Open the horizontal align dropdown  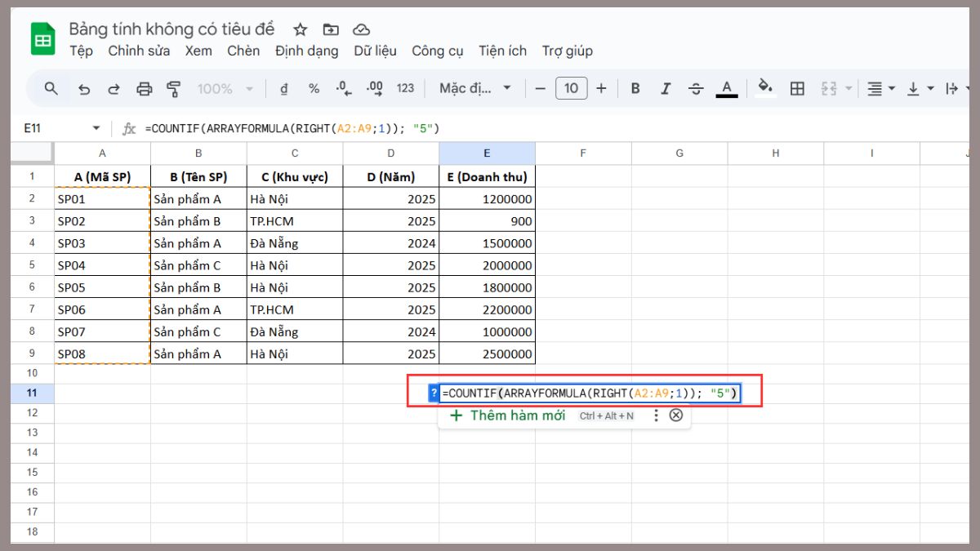880,89
